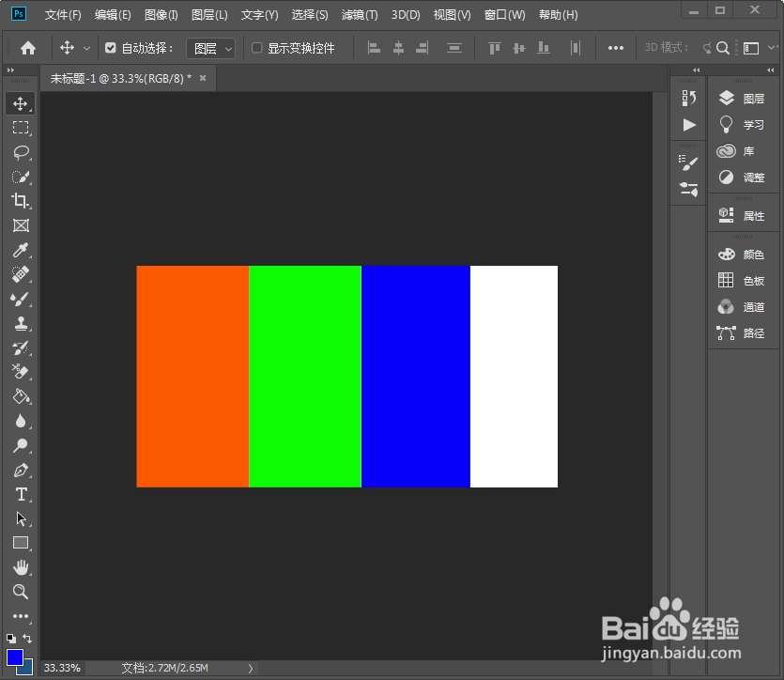Select the Move tool in the toolbox

(21, 103)
